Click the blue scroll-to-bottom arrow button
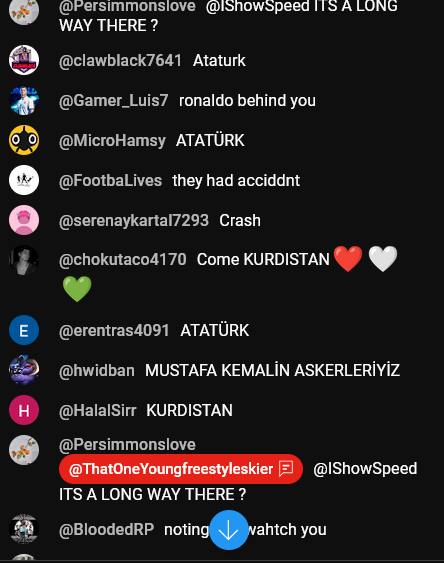 pyautogui.click(x=229, y=530)
